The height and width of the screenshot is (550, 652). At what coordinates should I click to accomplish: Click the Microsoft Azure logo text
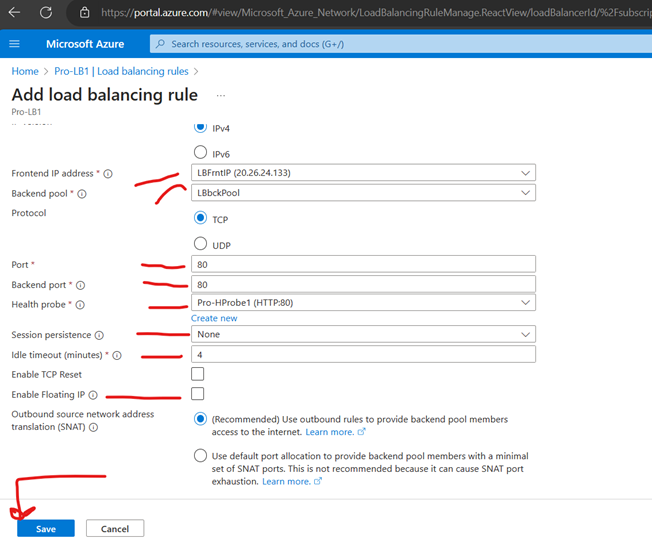(x=85, y=44)
